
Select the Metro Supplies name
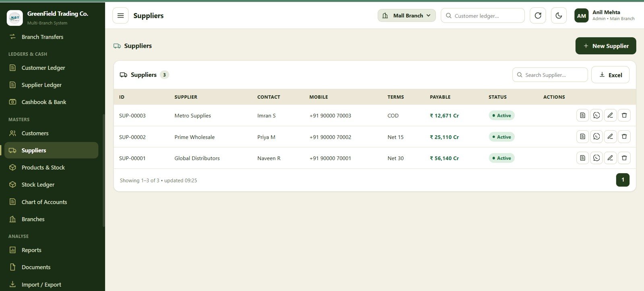(193, 116)
